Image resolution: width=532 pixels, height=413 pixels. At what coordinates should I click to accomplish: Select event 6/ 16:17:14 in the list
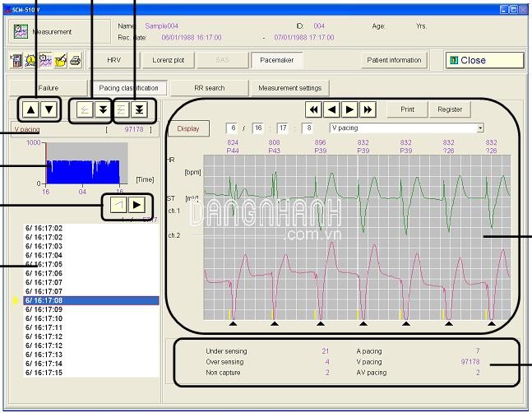point(91,364)
